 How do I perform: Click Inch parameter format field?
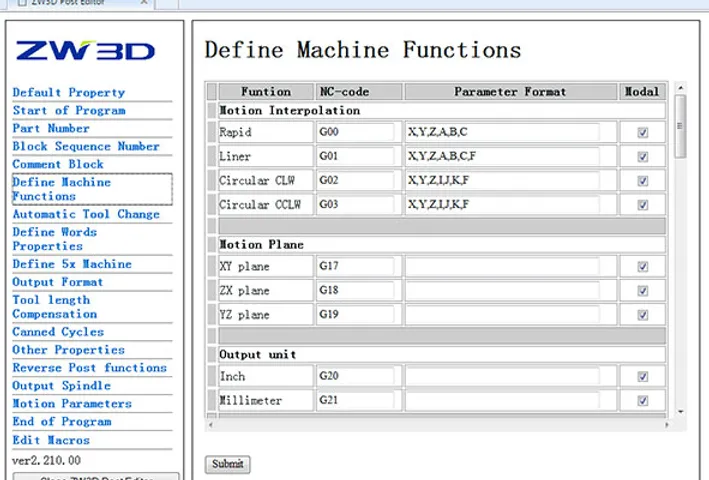pyautogui.click(x=502, y=376)
